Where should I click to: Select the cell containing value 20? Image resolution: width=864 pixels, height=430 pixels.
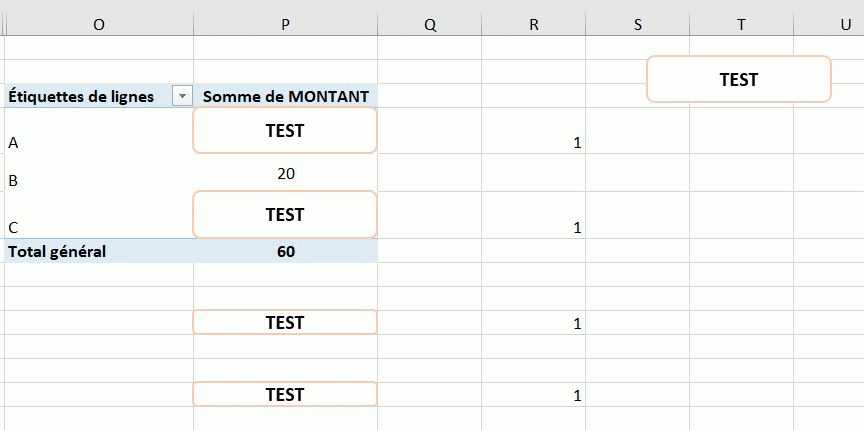point(285,174)
